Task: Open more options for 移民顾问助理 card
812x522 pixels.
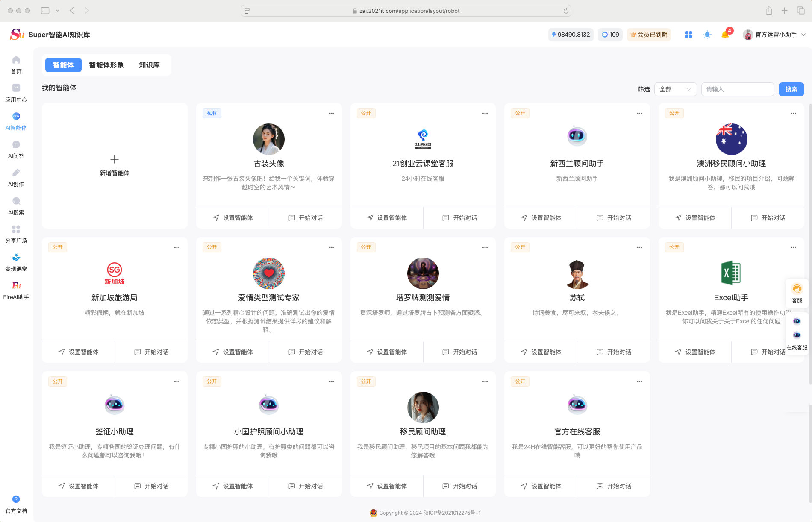Action: [485, 381]
